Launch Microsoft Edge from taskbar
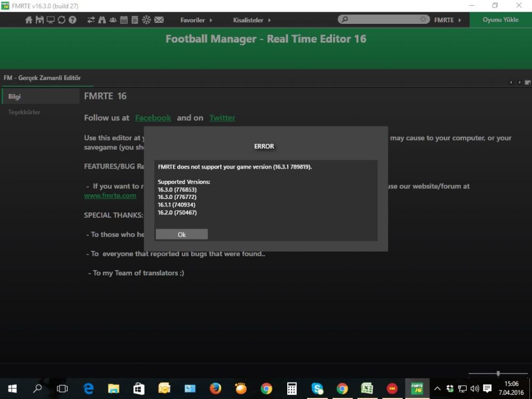This screenshot has width=532, height=399. 88,388
